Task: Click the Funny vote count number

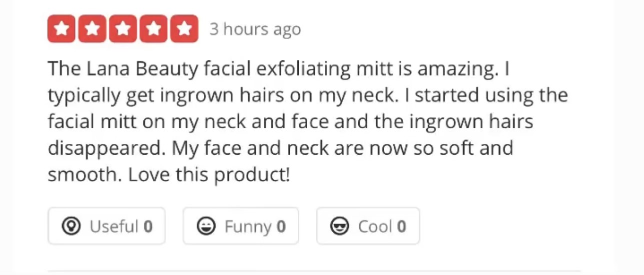Action: click(x=281, y=227)
